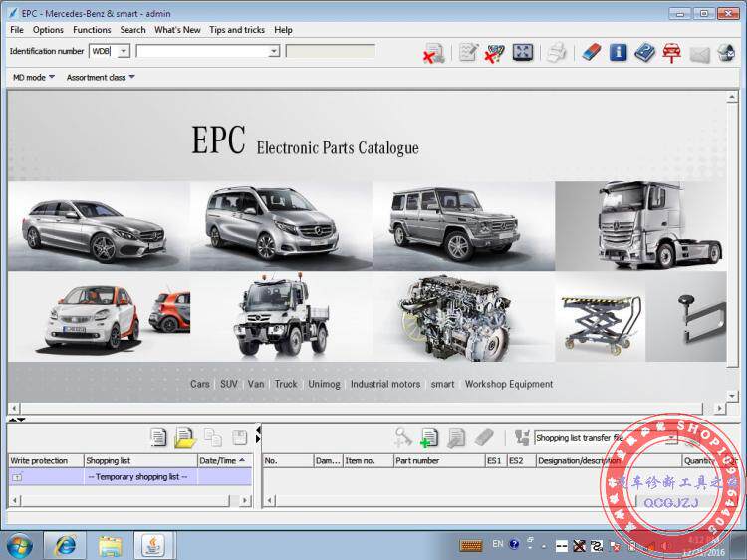The height and width of the screenshot is (560, 747).
Task: Open the Assortment class dropdown
Action: click(x=101, y=77)
